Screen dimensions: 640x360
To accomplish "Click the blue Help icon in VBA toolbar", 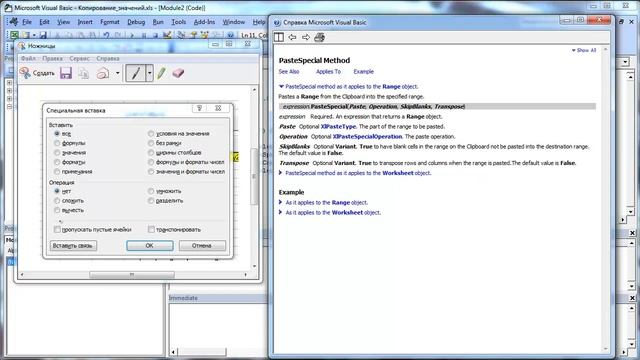I will (x=230, y=35).
